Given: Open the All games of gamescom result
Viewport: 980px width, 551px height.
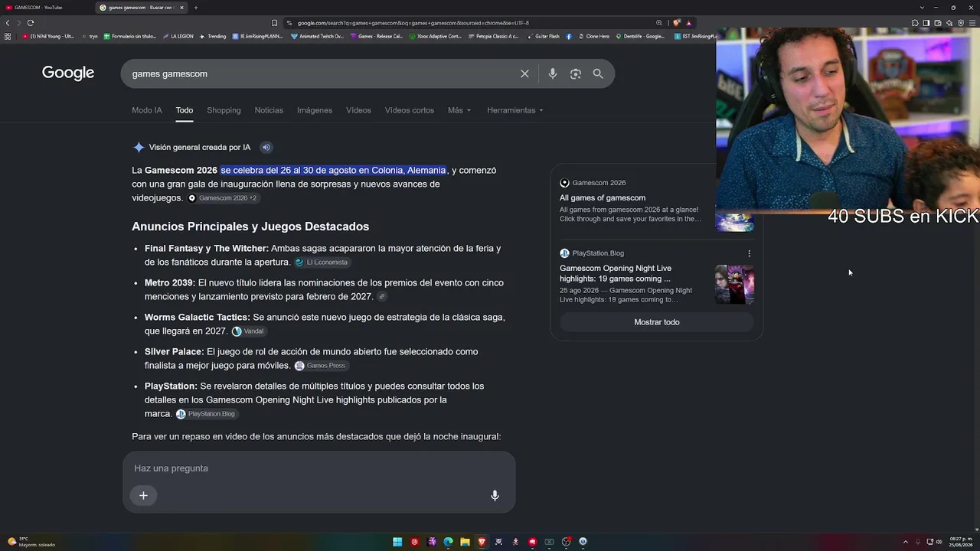Looking at the screenshot, I should pyautogui.click(x=603, y=197).
